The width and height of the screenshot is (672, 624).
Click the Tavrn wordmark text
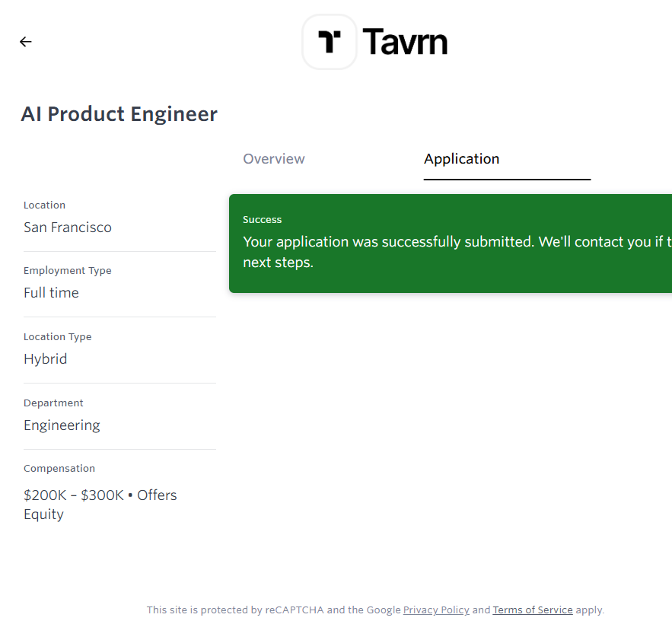point(405,42)
